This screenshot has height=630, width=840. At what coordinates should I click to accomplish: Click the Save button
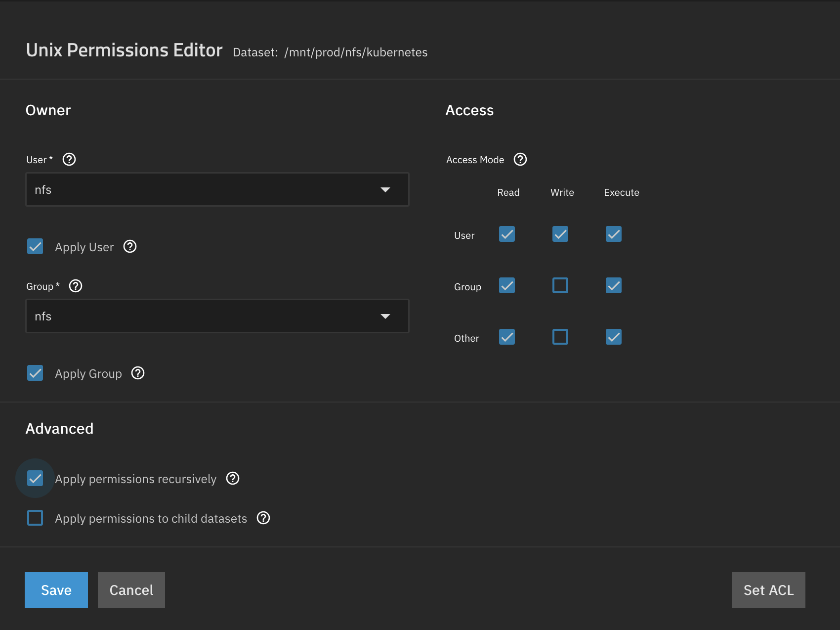56,589
